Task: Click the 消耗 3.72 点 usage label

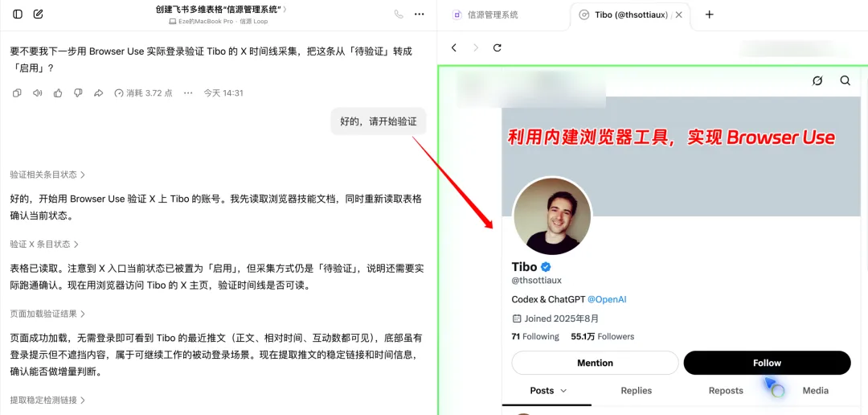Action: pyautogui.click(x=143, y=93)
